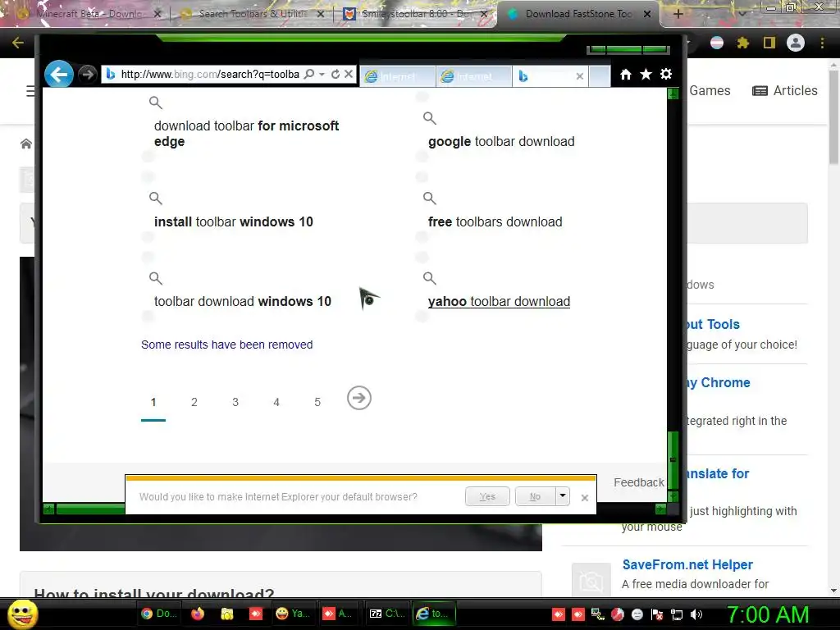Refresh the Bing page in IE

click(x=336, y=74)
